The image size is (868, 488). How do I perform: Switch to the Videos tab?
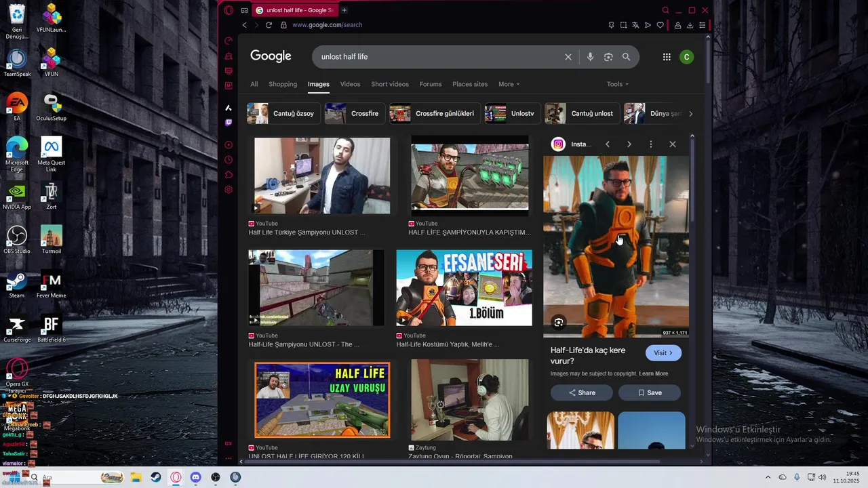coord(350,84)
